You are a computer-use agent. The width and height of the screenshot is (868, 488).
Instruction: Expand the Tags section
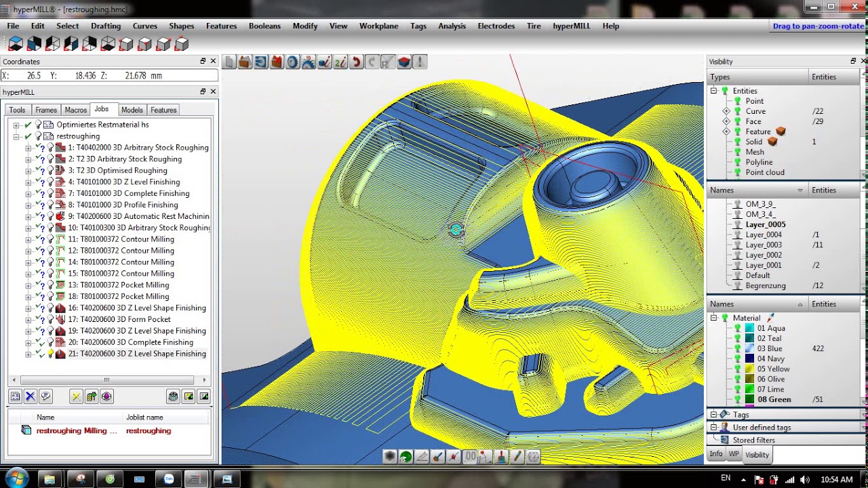pos(713,414)
